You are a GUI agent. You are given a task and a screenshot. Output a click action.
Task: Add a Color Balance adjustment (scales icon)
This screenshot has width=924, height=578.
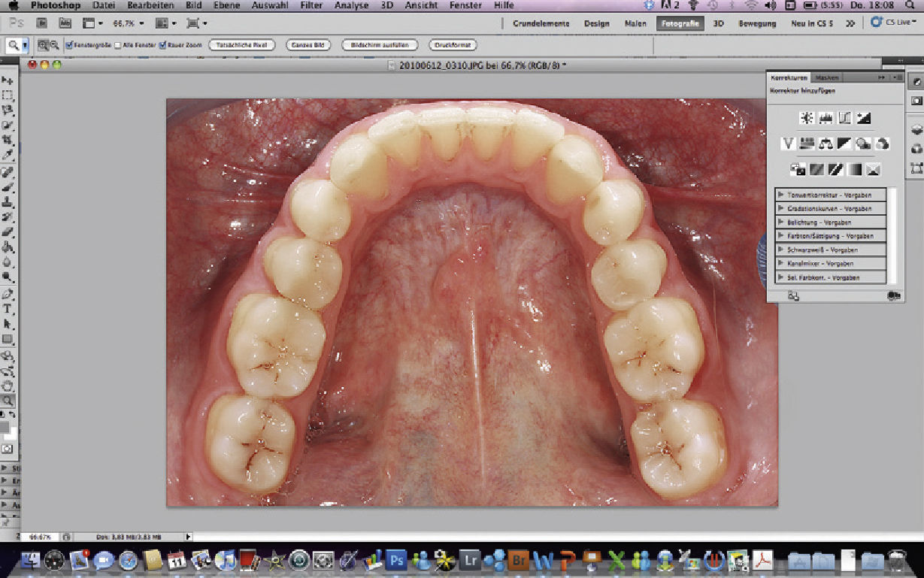click(x=826, y=143)
